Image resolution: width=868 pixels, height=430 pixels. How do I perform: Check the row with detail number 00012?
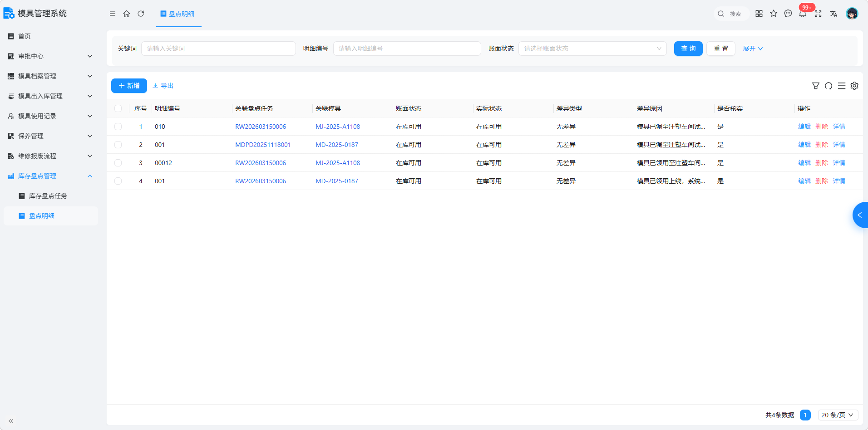click(x=118, y=163)
